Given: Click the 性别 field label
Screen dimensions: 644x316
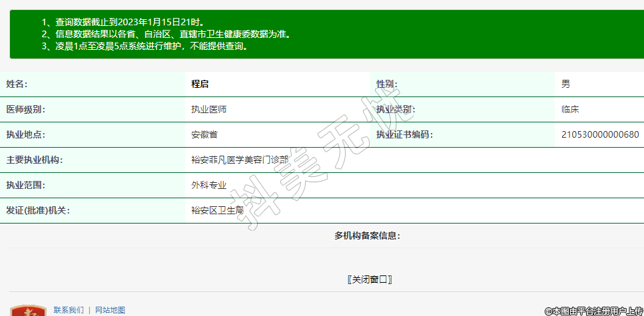Looking at the screenshot, I should 387,84.
